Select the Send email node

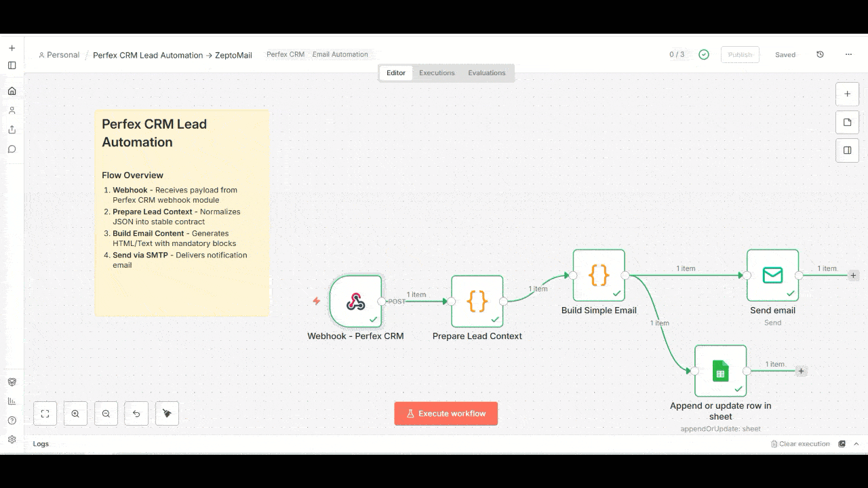(x=772, y=275)
